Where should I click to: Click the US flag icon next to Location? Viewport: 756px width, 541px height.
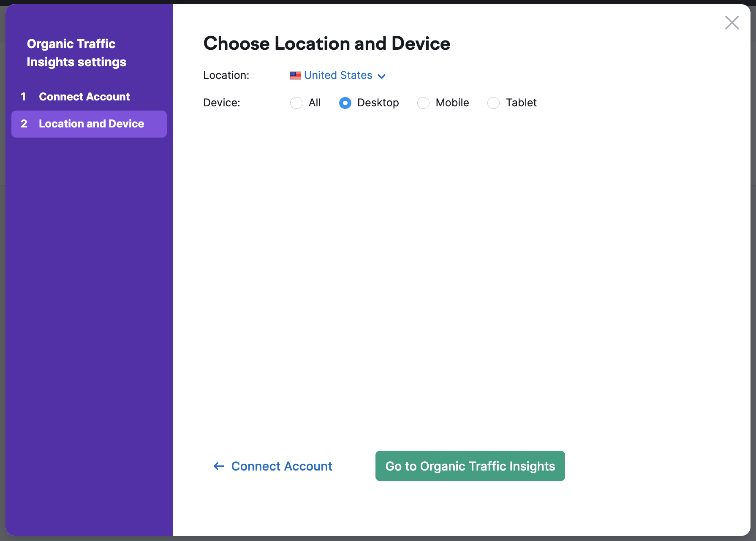[296, 76]
